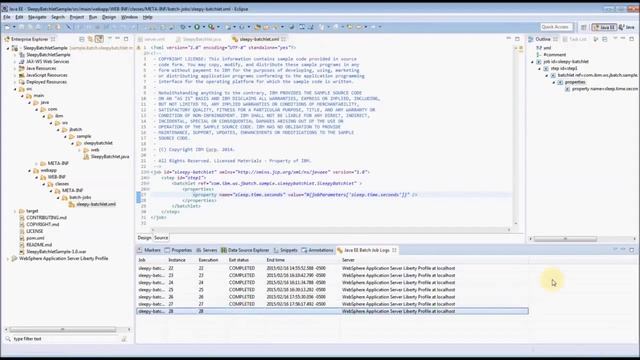This screenshot has height=360, width=640.
Task: Open the Data Source Explorer tab
Action: (245, 250)
